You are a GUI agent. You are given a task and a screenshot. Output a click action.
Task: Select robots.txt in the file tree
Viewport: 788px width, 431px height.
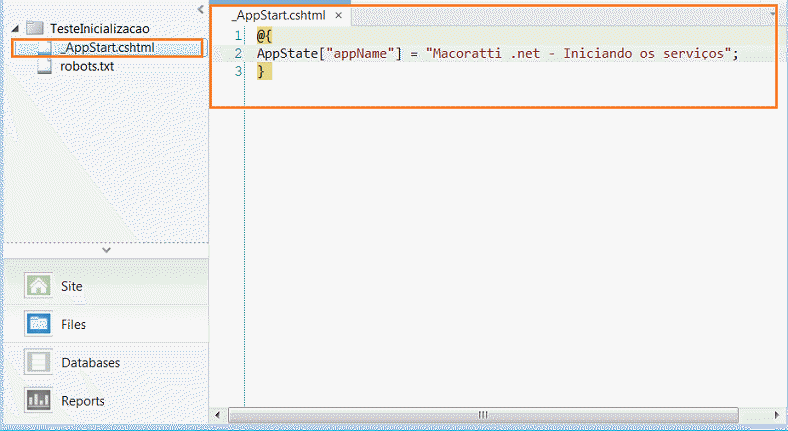[87, 66]
